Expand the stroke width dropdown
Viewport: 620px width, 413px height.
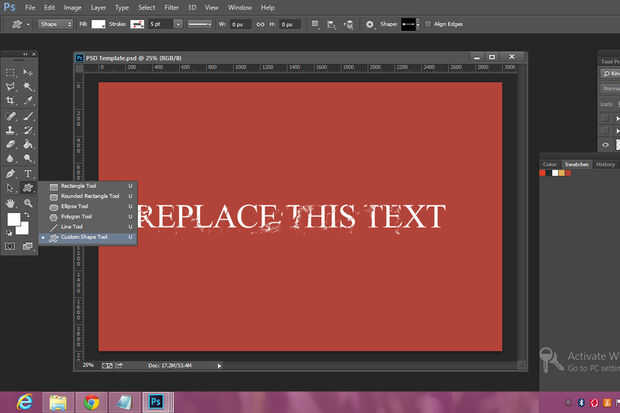coord(176,23)
